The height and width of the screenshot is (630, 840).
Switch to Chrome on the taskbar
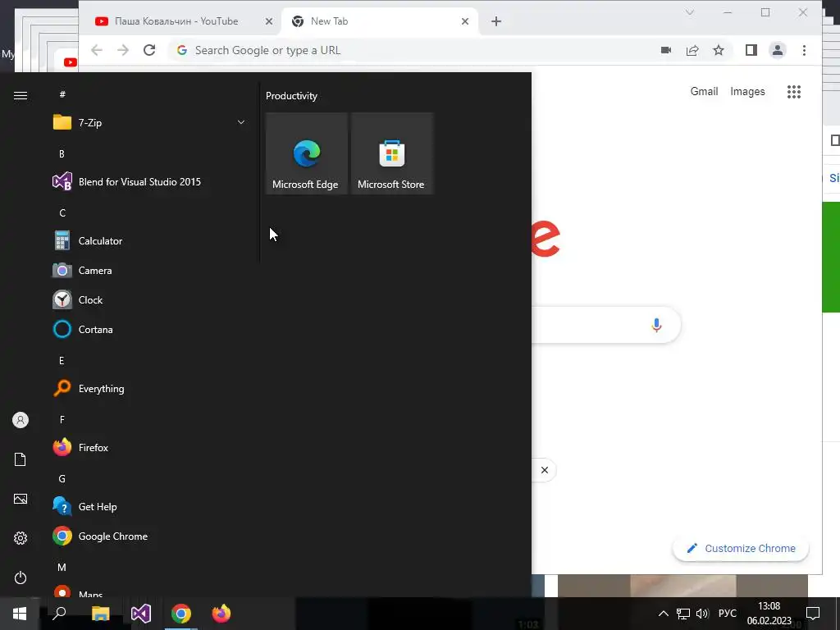pyautogui.click(x=181, y=614)
